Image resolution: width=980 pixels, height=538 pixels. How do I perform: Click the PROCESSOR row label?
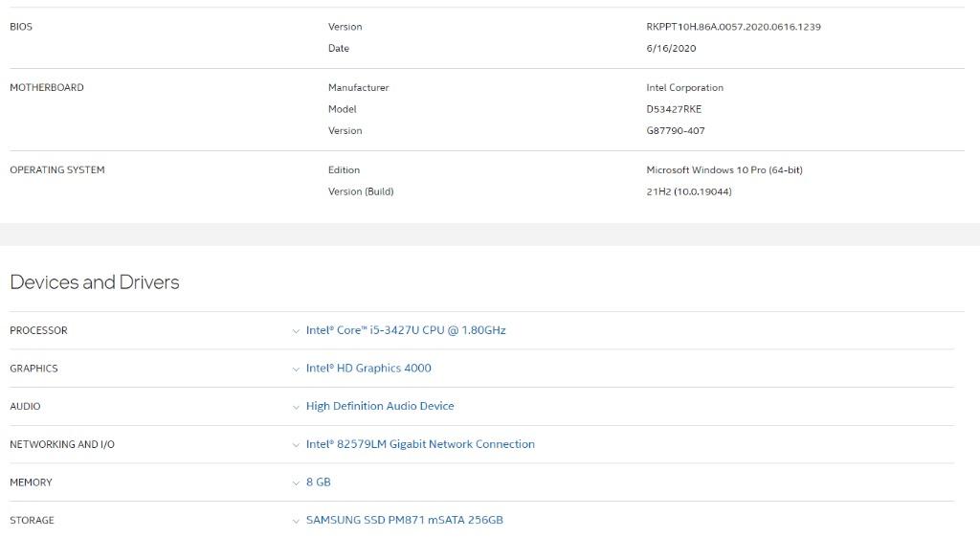pyautogui.click(x=38, y=330)
